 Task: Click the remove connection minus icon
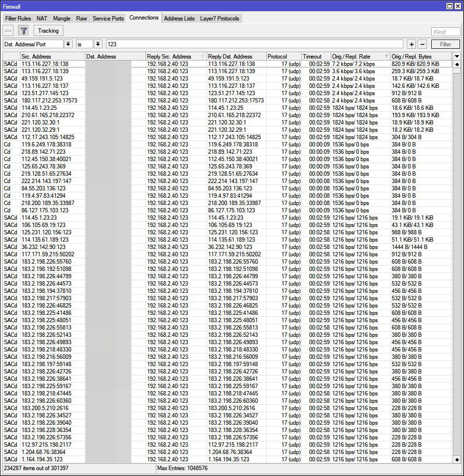9,31
